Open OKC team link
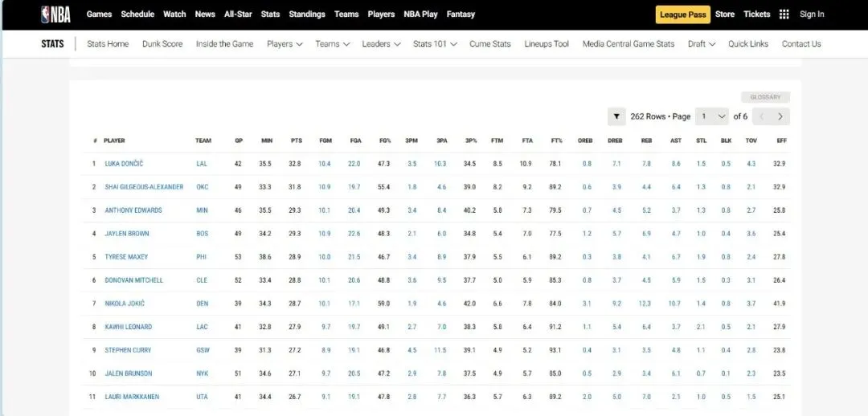This screenshot has width=868, height=416. click(202, 188)
